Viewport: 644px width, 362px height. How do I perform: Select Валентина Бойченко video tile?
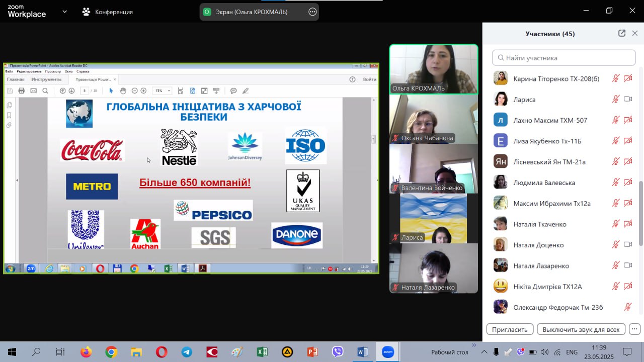434,169
